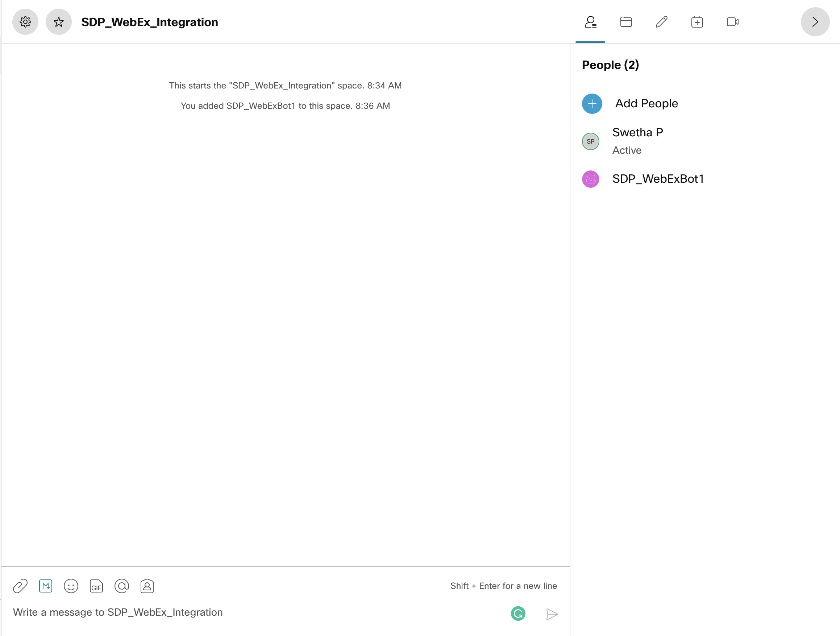
Task: Open the Files folder tab
Action: [626, 22]
